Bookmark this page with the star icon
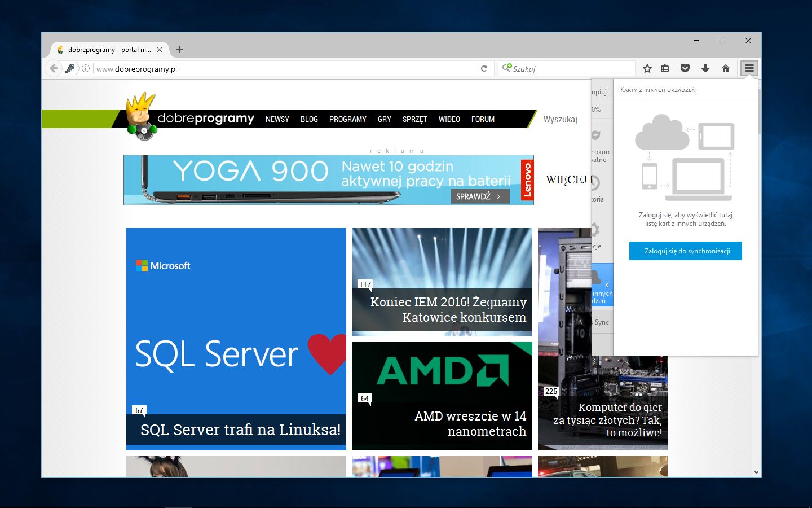Image resolution: width=812 pixels, height=508 pixels. point(647,68)
